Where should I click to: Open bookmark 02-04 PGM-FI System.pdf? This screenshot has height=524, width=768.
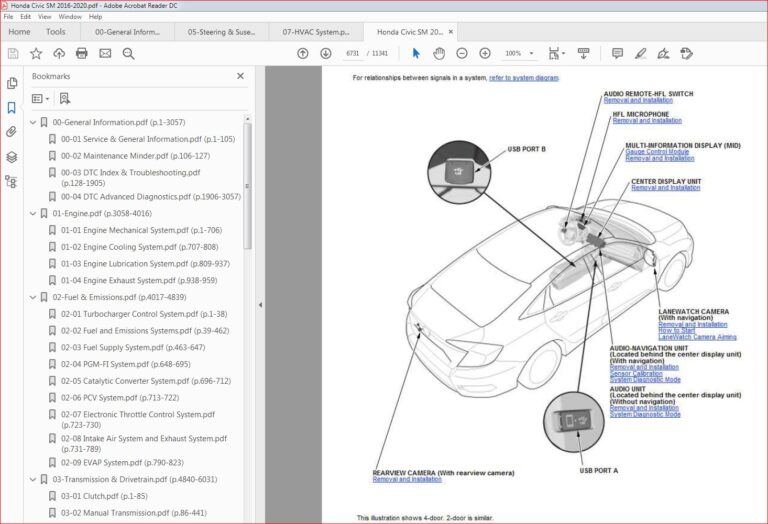point(125,364)
